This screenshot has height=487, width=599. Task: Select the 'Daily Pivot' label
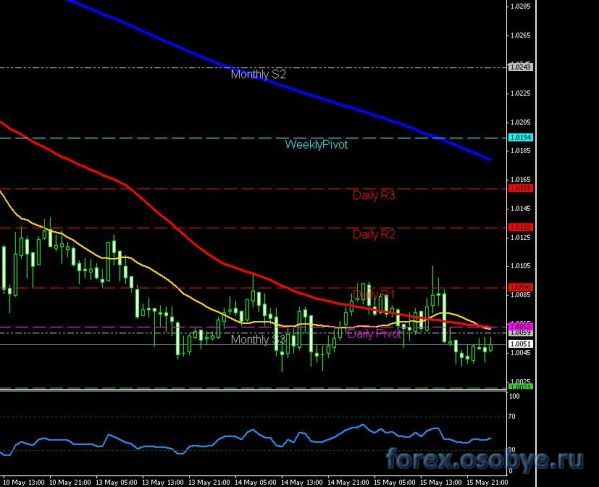click(x=374, y=334)
